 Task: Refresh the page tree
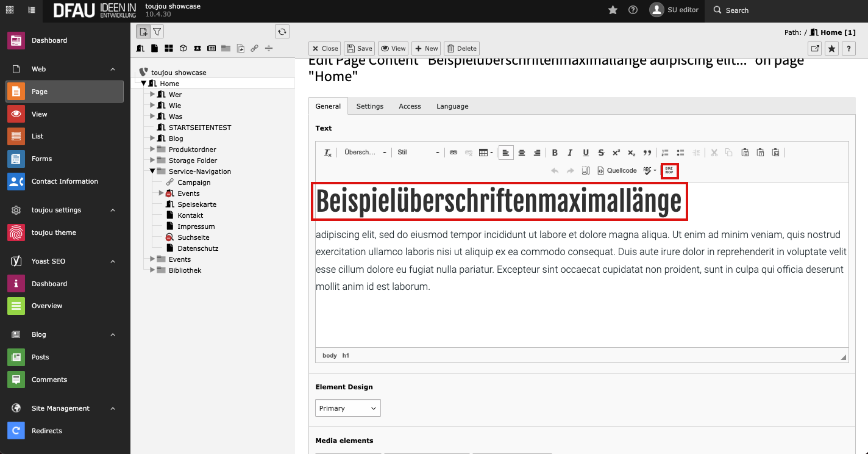click(x=282, y=32)
